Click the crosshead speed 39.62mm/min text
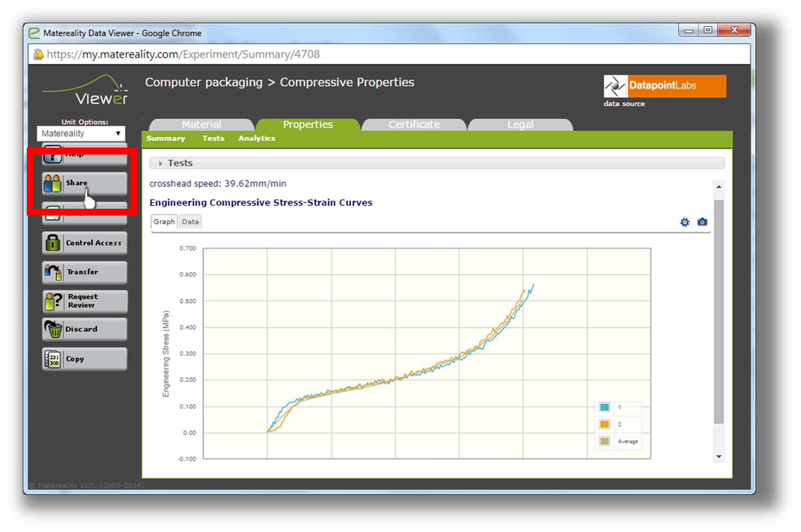Screen dimensions: 801x532 218,184
